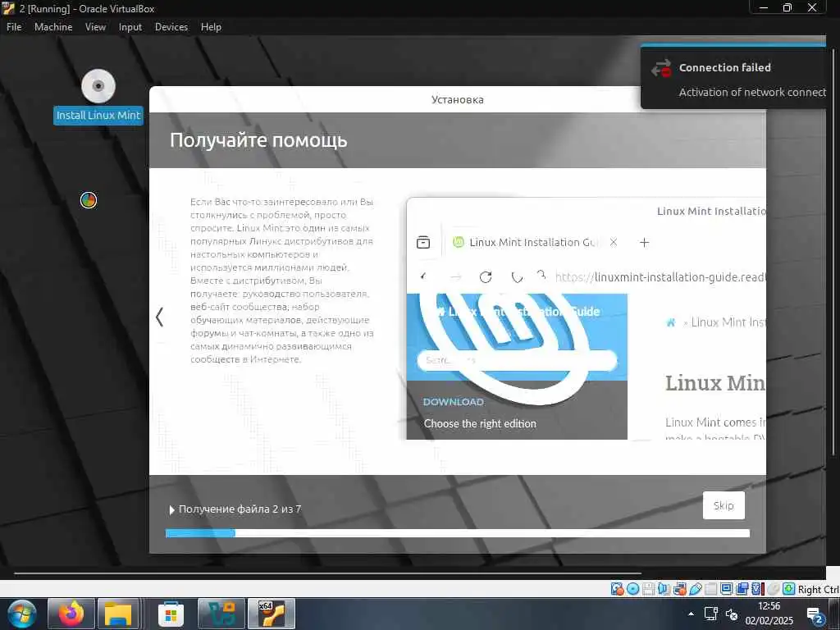Click the Skip button in installer
The height and width of the screenshot is (630, 840).
coord(724,505)
